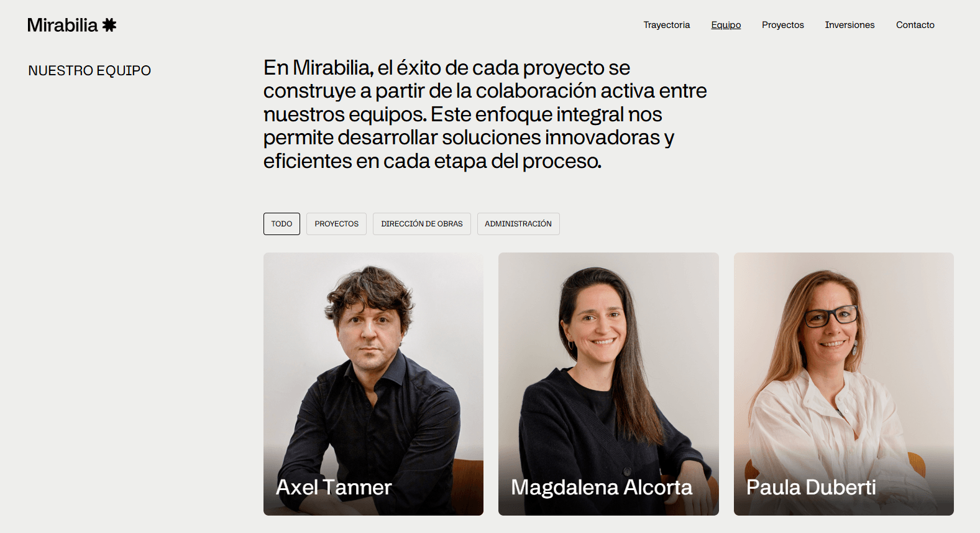This screenshot has height=533, width=980.
Task: Click the intro paragraph about Mirabilia's success
Action: coord(485,114)
